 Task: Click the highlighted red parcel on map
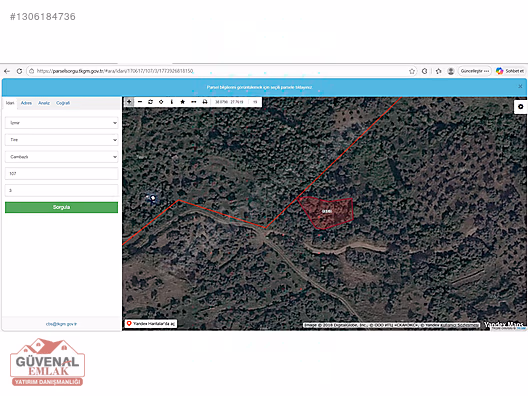pyautogui.click(x=327, y=212)
